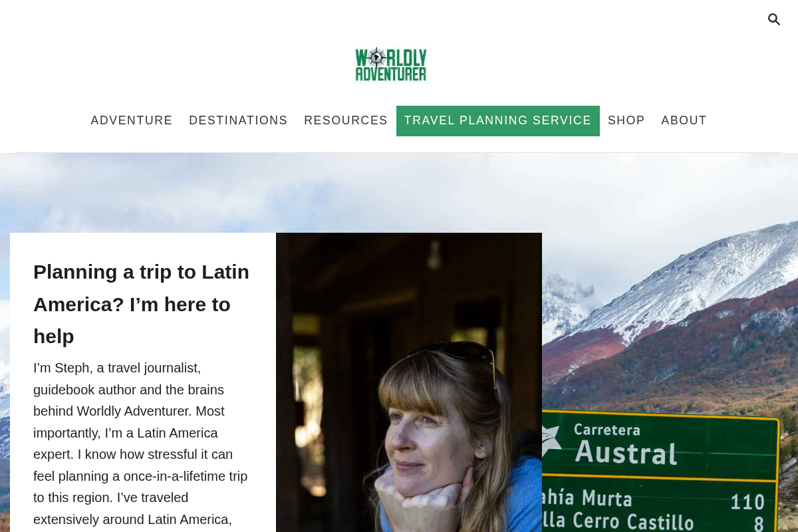The width and height of the screenshot is (798, 532).
Task: Click the compass icon in the logo
Action: [377, 57]
